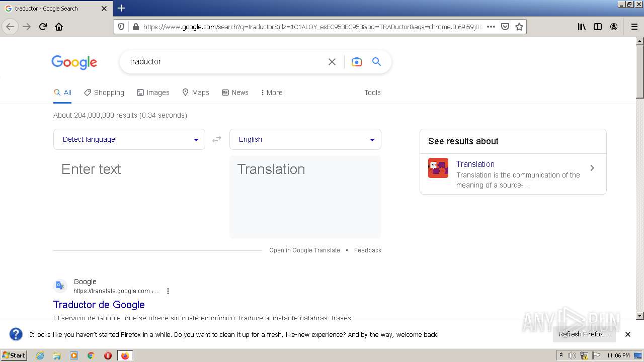Image resolution: width=644 pixels, height=362 pixels.
Task: Expand the Translation knowledge panel chevron
Action: 592,168
